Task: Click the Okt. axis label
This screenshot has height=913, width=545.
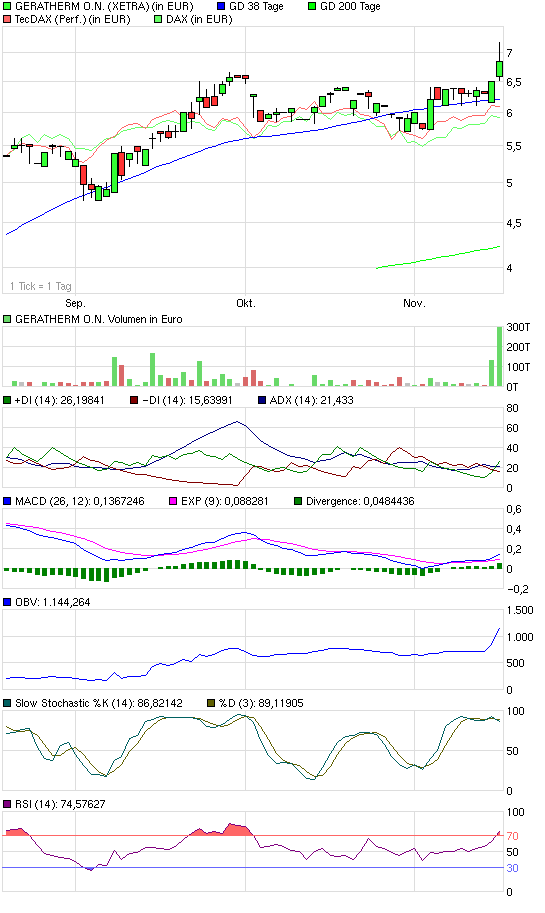Action: [246, 303]
